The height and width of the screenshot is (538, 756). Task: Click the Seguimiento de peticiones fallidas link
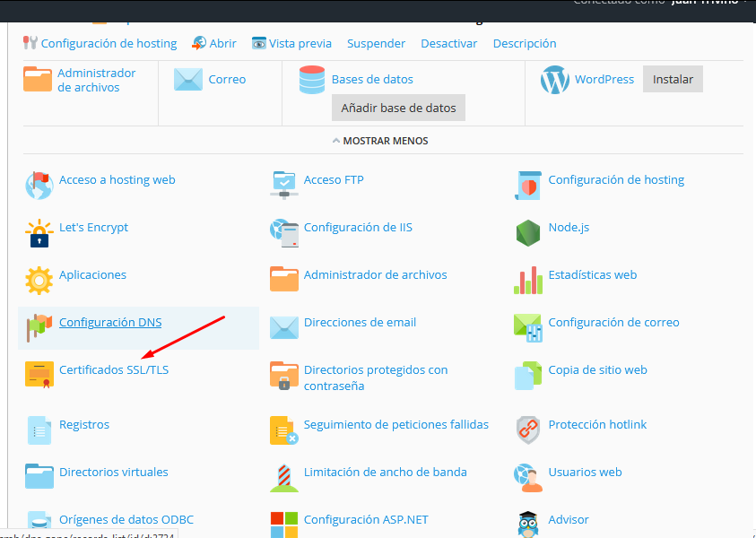coord(395,424)
